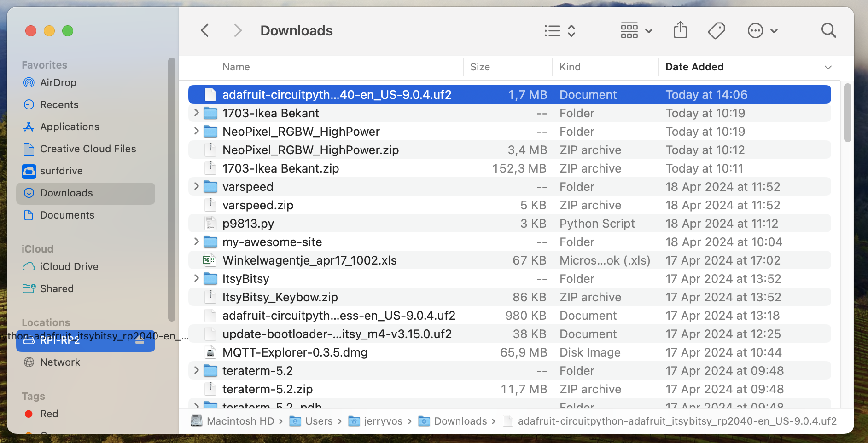This screenshot has width=868, height=443.
Task: Expand the 1703-Ikea Bekant folder
Action: coord(197,113)
